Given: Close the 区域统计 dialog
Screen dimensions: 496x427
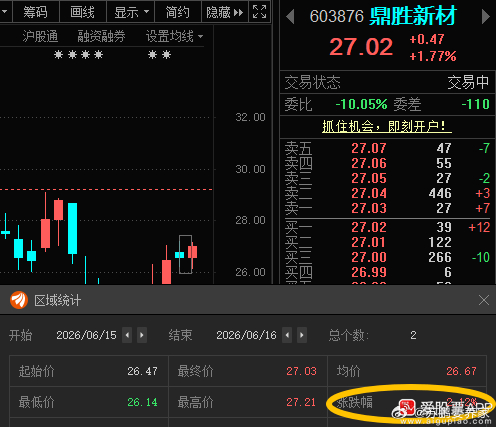Looking at the screenshot, I should pyautogui.click(x=484, y=300).
